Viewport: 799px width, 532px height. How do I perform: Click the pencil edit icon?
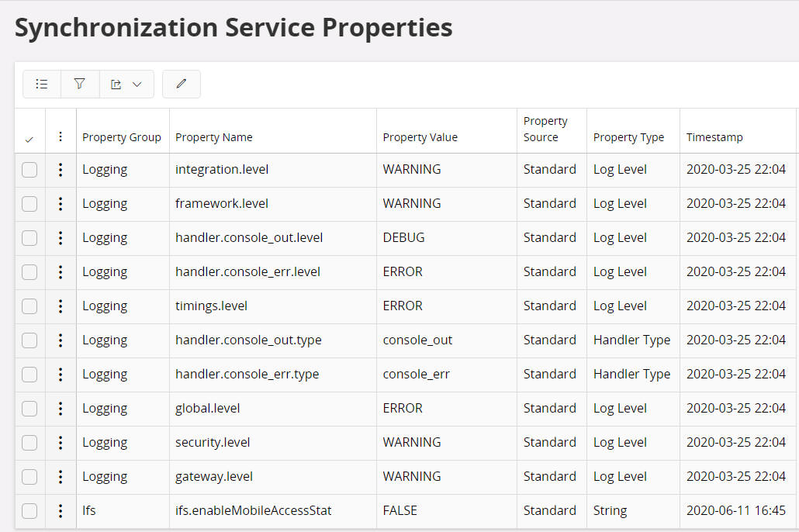182,84
